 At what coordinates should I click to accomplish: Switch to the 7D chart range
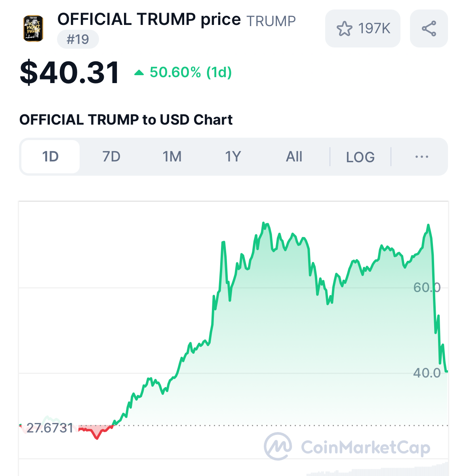tap(111, 157)
